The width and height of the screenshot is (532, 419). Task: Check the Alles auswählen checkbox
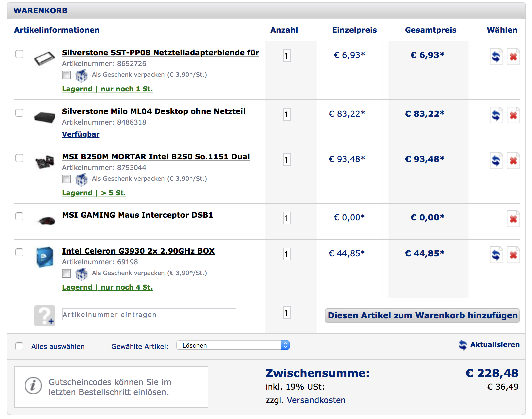(19, 346)
